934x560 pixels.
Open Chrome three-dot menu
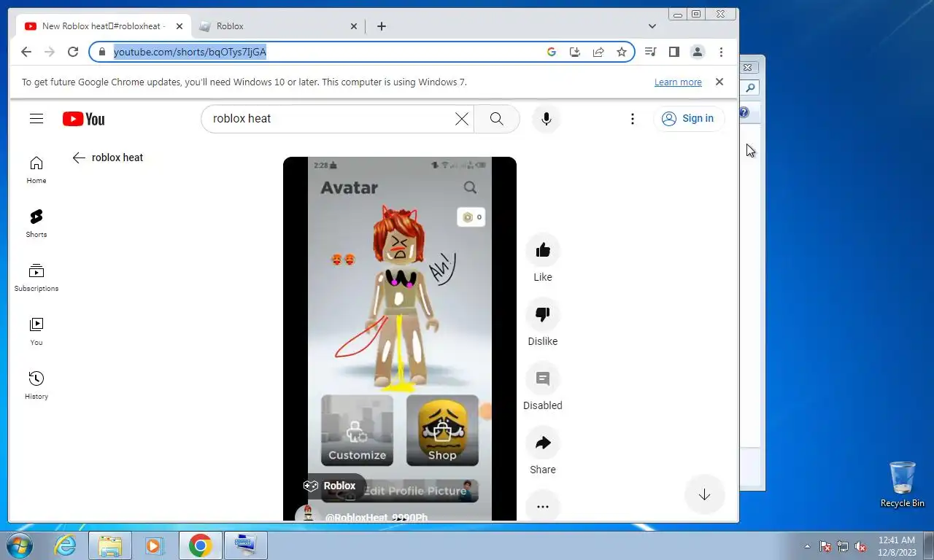tap(721, 52)
